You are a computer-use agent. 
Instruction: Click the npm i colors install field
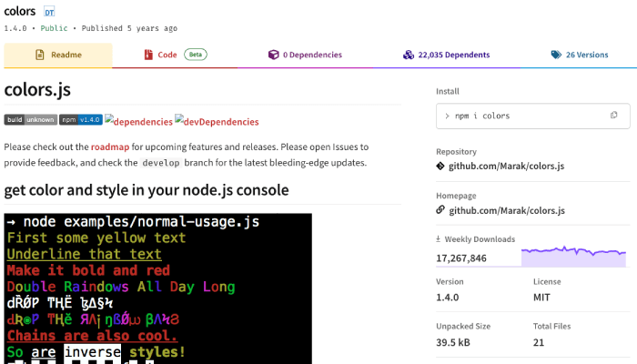(x=533, y=116)
